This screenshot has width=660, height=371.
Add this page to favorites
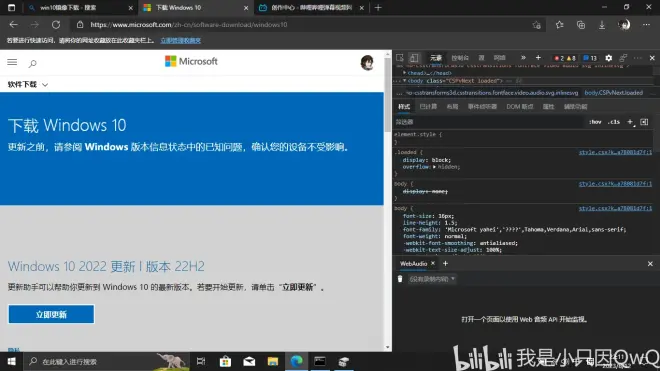[x=537, y=25]
